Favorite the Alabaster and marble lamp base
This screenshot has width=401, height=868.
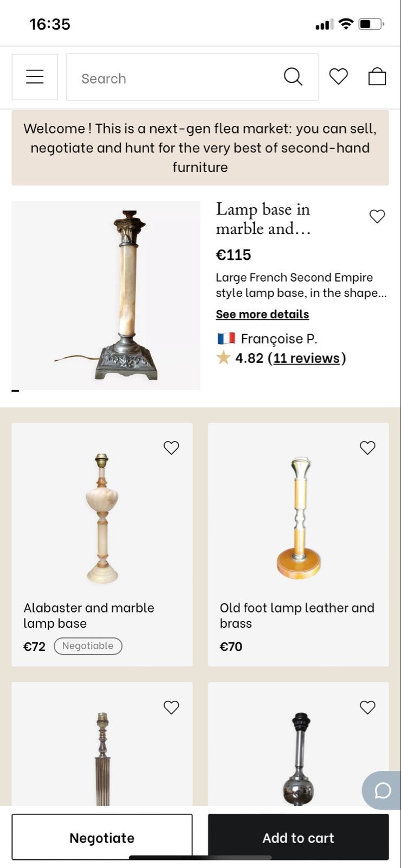[x=171, y=448]
